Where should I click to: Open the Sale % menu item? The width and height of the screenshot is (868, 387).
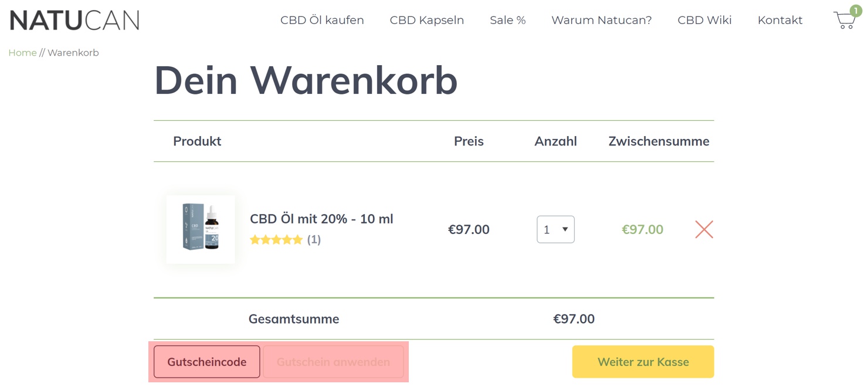pyautogui.click(x=508, y=20)
